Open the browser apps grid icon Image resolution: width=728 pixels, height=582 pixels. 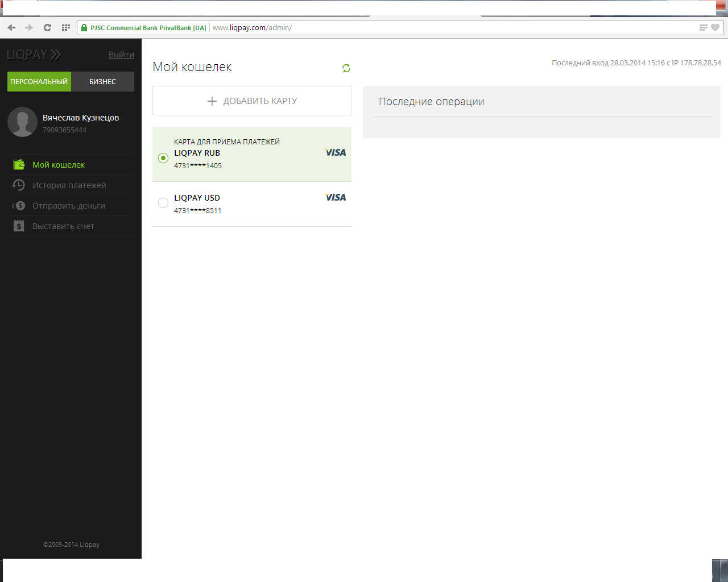tap(65, 27)
